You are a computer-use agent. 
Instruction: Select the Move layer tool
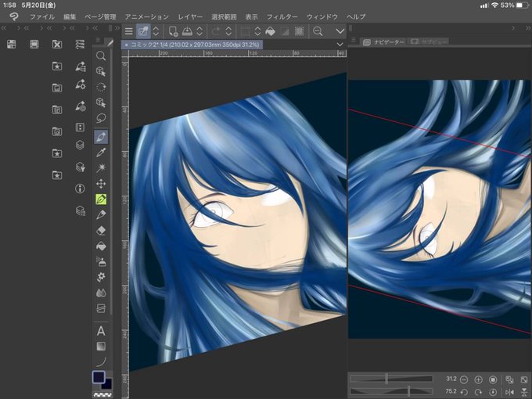tap(101, 184)
